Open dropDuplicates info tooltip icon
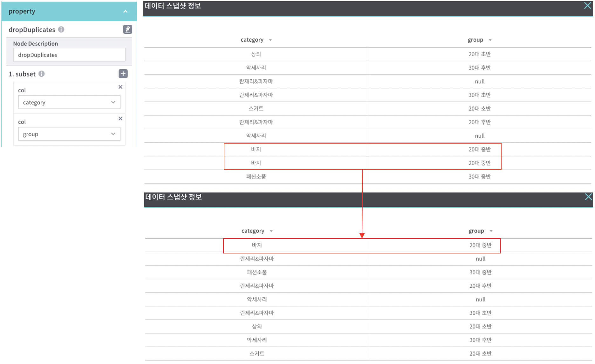This screenshot has height=364, width=595. coord(61,30)
